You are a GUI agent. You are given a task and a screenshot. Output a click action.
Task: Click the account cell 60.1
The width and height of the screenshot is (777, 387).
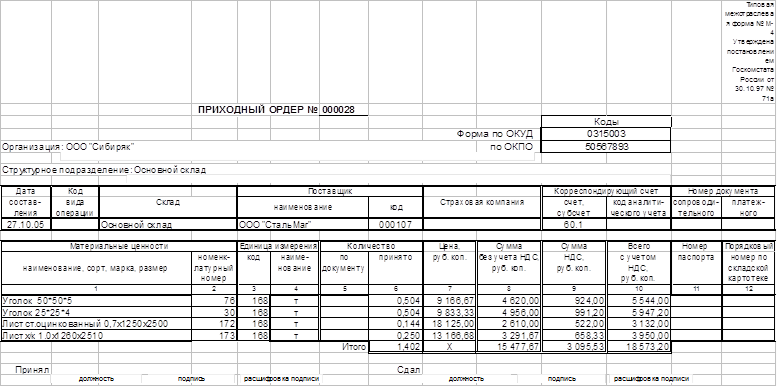573,224
